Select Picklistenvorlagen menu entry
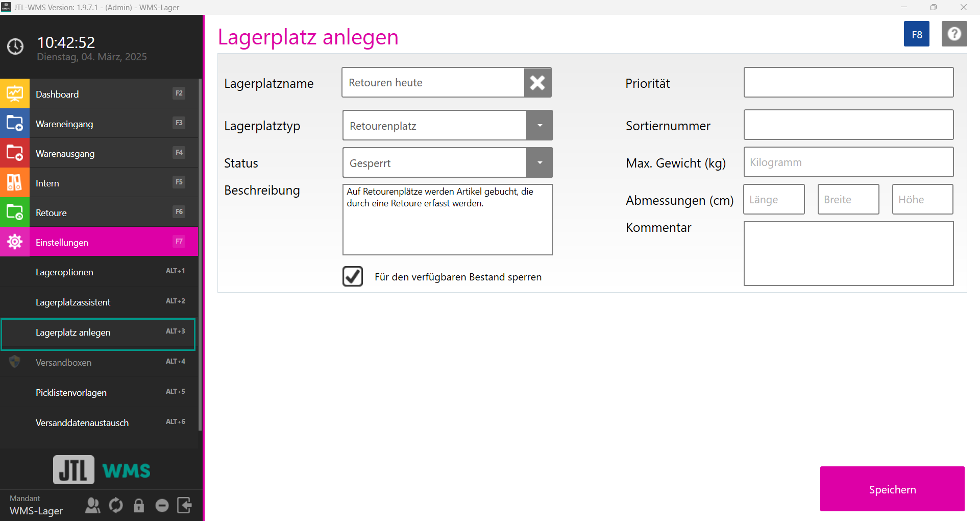 coord(71,392)
